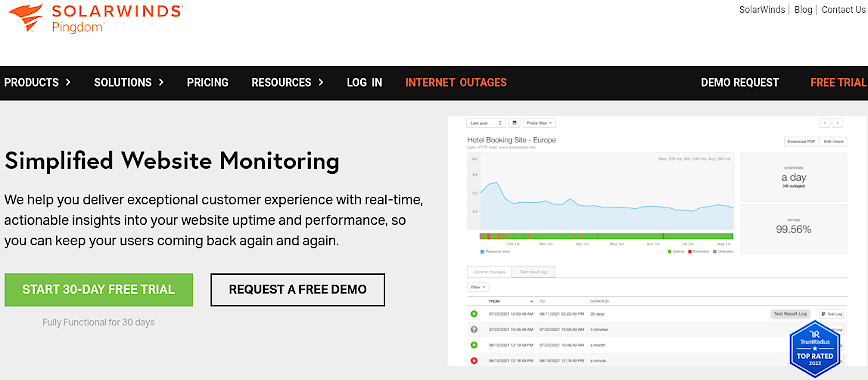Click the 'Hotel Booking Site - Europe' title

pyautogui.click(x=512, y=140)
